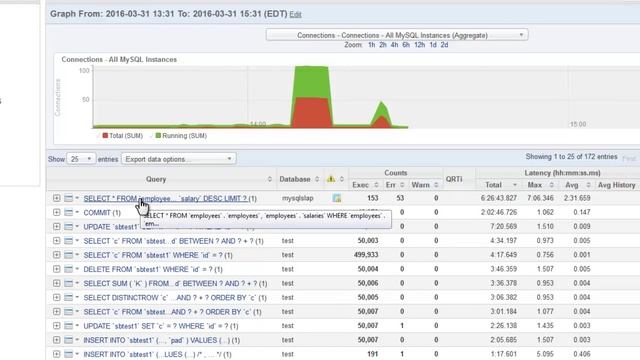Click the 499,933 exec count cell
This screenshot has width=640, height=360.
367,255
